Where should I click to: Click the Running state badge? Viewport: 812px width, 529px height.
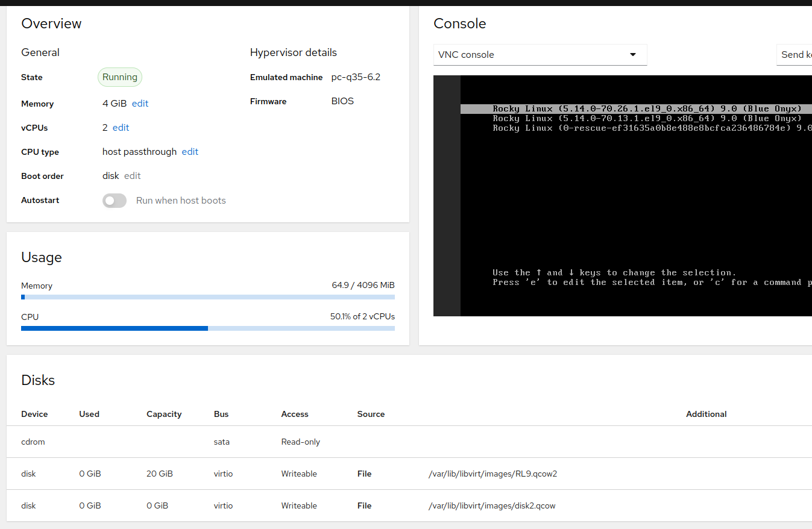pyautogui.click(x=119, y=77)
